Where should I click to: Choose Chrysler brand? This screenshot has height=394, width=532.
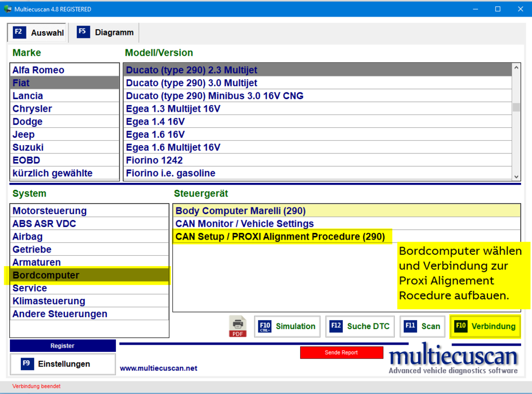(x=65, y=109)
